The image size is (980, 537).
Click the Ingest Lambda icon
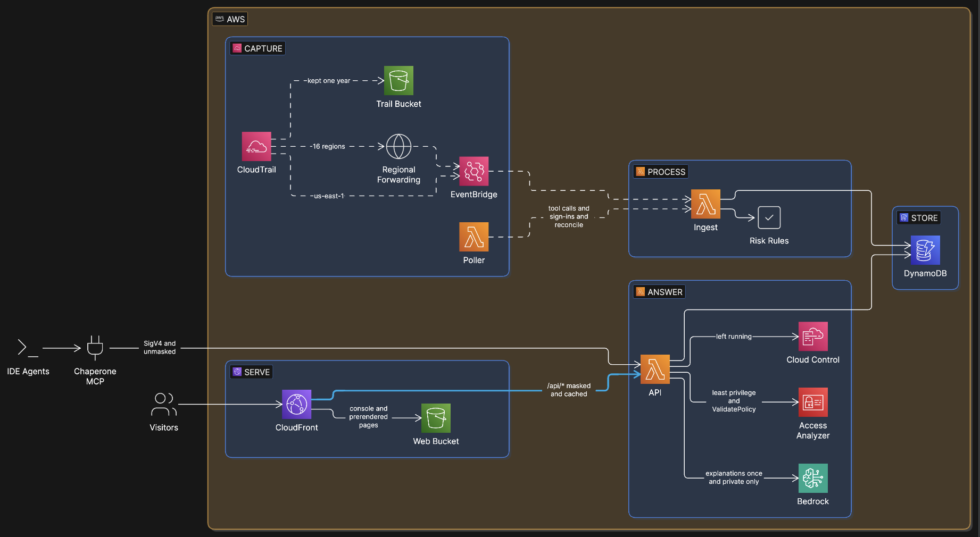coord(705,204)
